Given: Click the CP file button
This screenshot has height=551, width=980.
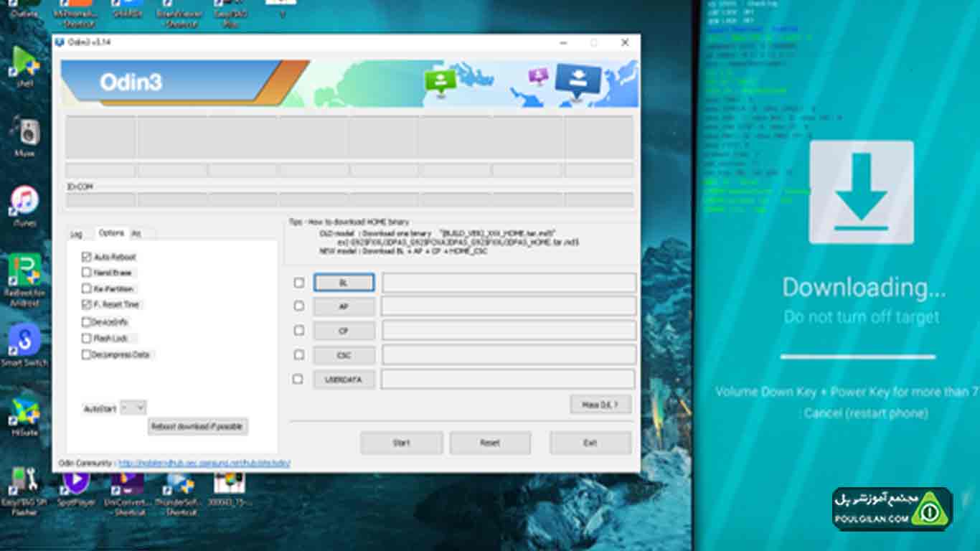Looking at the screenshot, I should click(x=344, y=331).
